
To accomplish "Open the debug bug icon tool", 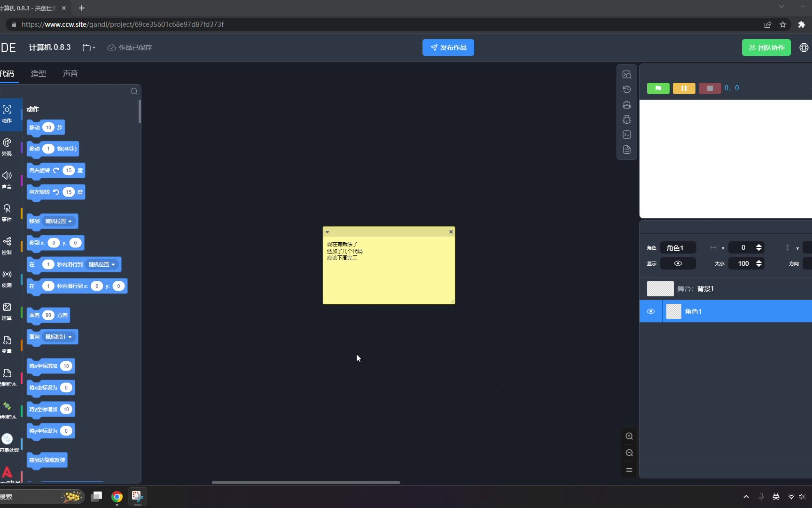I will [x=627, y=119].
